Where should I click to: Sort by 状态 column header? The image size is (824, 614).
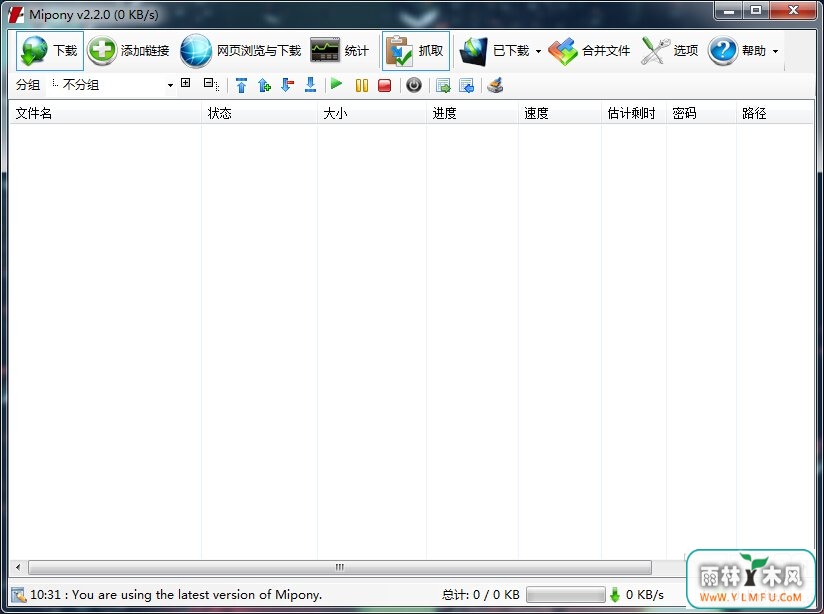click(260, 113)
